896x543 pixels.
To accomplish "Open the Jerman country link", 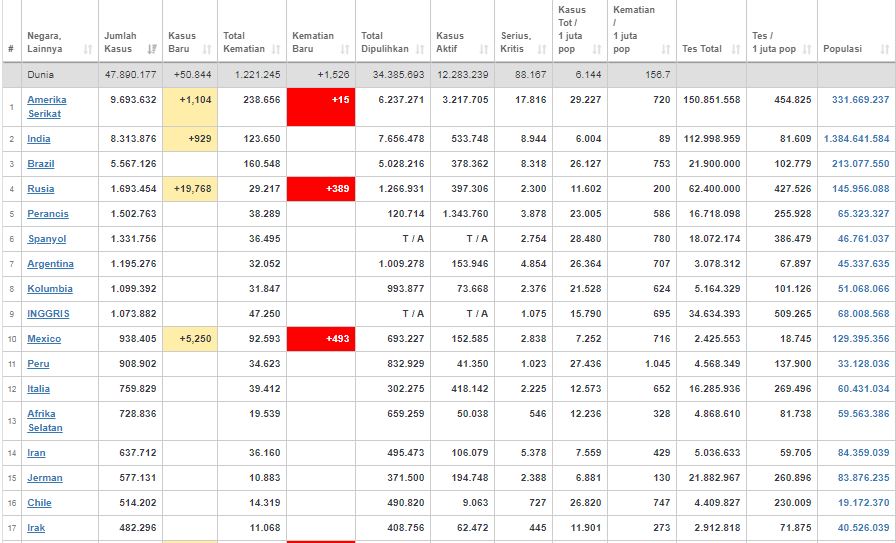I will [x=45, y=478].
